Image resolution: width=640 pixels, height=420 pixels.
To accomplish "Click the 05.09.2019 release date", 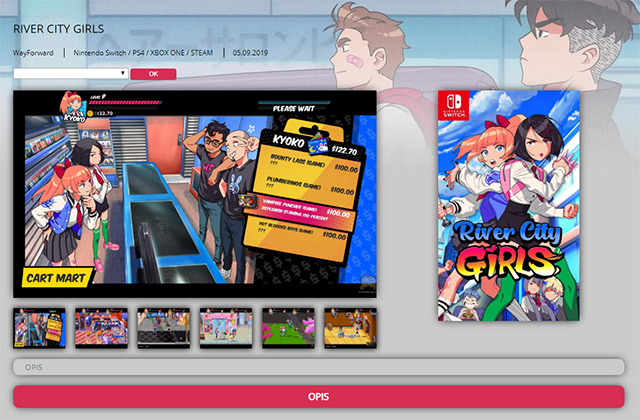I will (x=250, y=53).
